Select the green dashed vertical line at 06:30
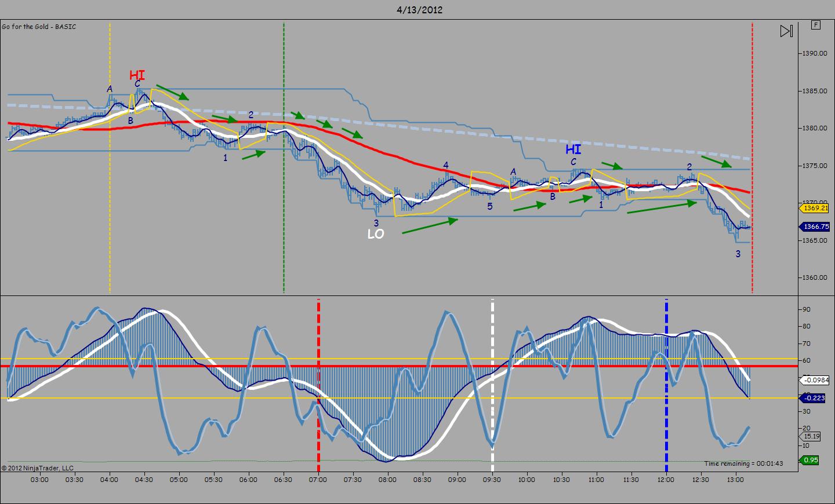This screenshot has height=504, width=835. pos(284,158)
